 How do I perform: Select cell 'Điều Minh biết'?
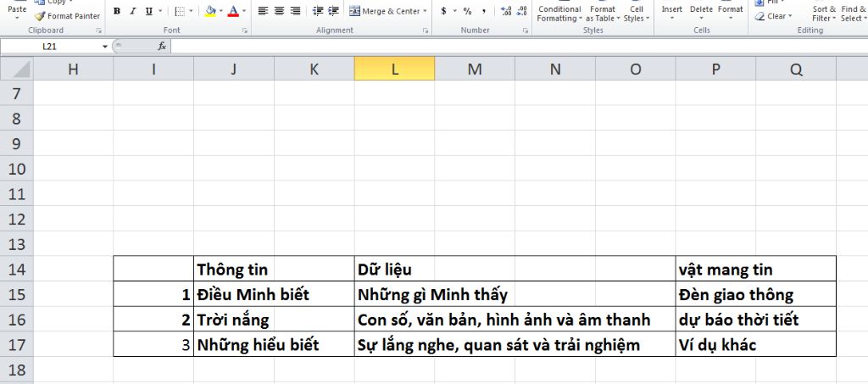[x=234, y=294]
